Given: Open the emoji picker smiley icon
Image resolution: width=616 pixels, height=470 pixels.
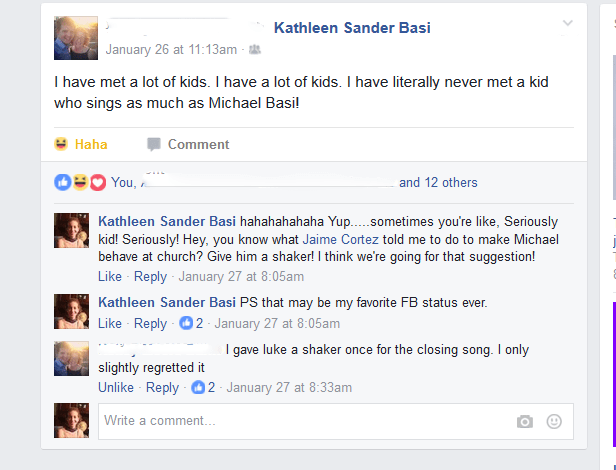Looking at the screenshot, I should 554,422.
